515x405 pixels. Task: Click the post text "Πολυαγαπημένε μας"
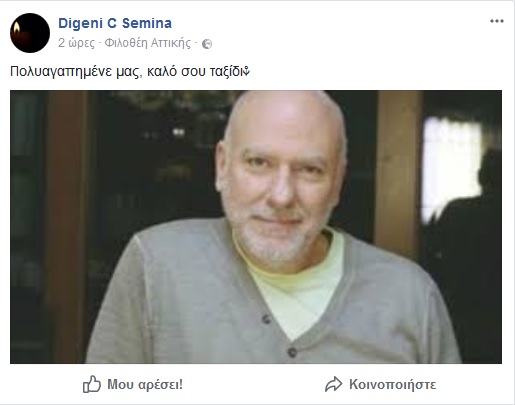(74, 72)
